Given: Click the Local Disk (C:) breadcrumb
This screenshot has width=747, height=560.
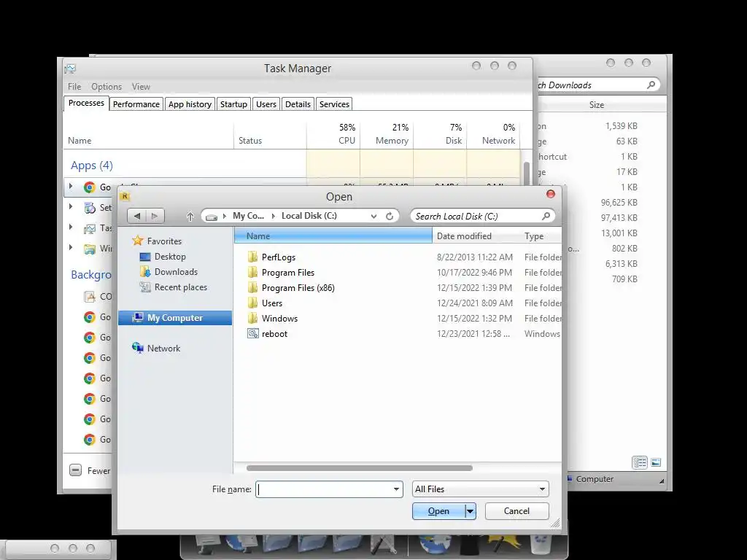Looking at the screenshot, I should [x=309, y=216].
